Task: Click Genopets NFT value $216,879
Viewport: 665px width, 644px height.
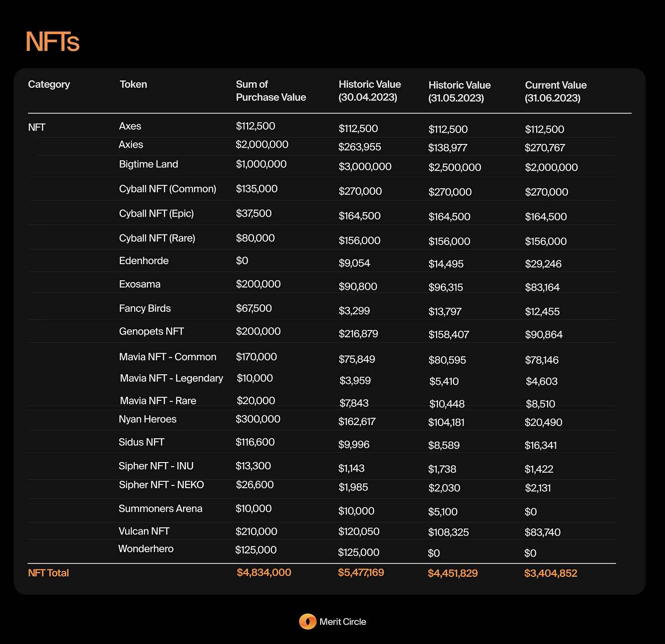Action: tap(358, 334)
